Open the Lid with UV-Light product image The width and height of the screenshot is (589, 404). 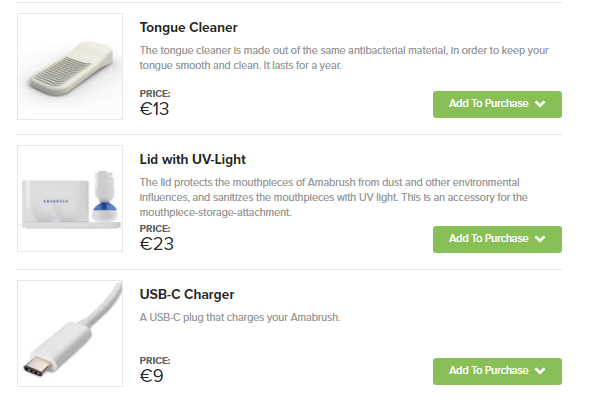(70, 198)
